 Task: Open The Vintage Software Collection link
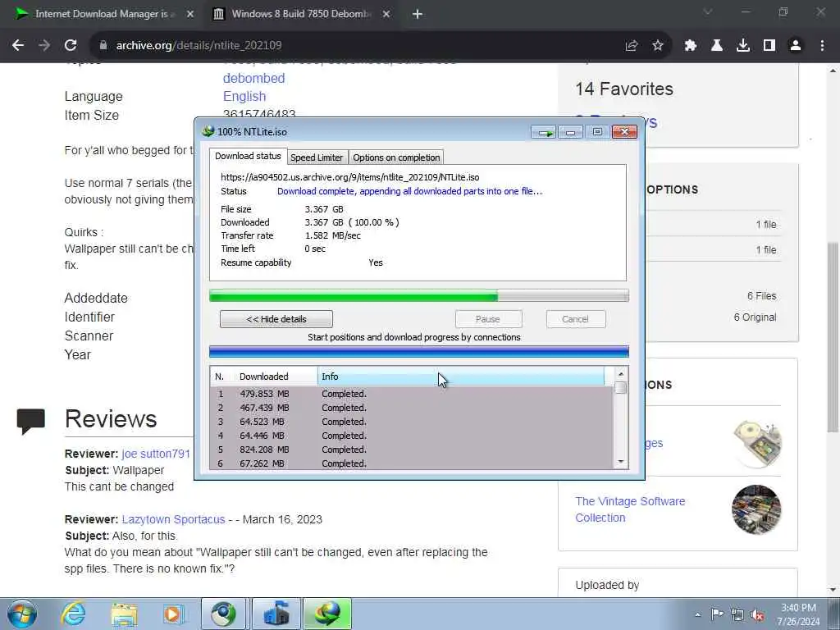pyautogui.click(x=630, y=509)
